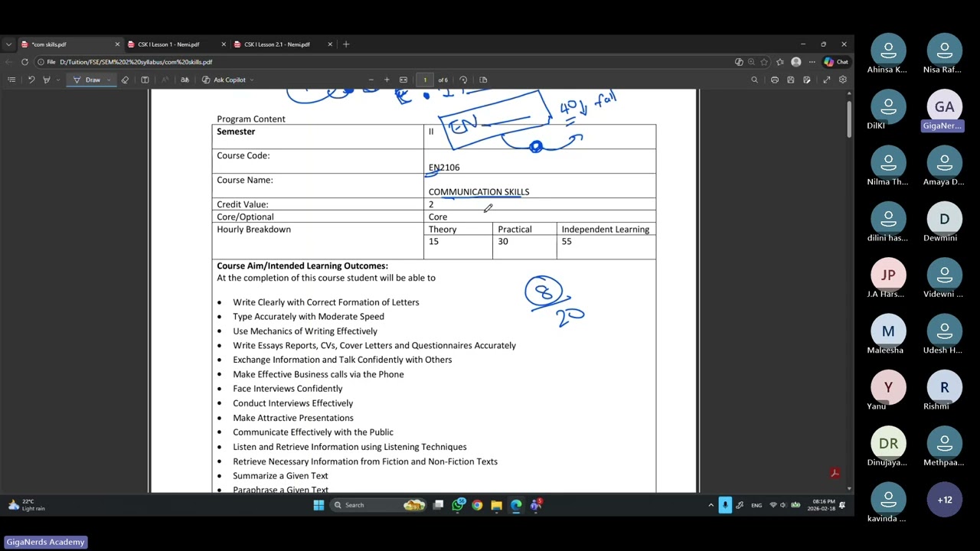
Task: Open WhatsApp from taskbar
Action: click(x=458, y=505)
